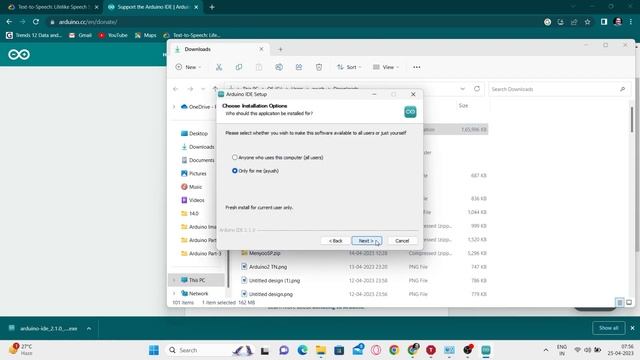Add new File Explorer tab

[280, 49]
